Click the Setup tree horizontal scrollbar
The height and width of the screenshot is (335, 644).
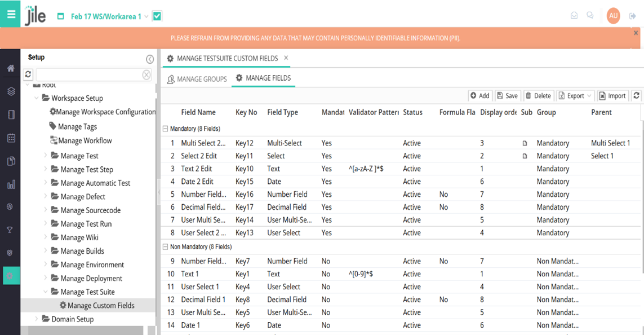[86, 330]
